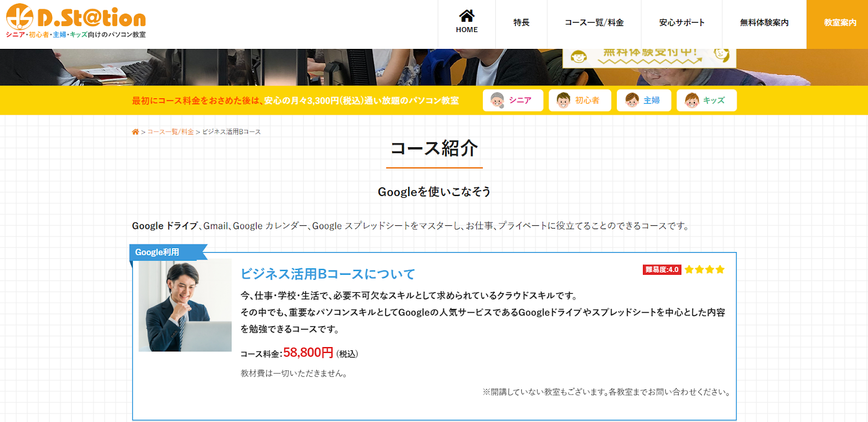Follow the コース一覧/料金 breadcrumb link
Image resolution: width=868 pixels, height=422 pixels.
(x=170, y=132)
